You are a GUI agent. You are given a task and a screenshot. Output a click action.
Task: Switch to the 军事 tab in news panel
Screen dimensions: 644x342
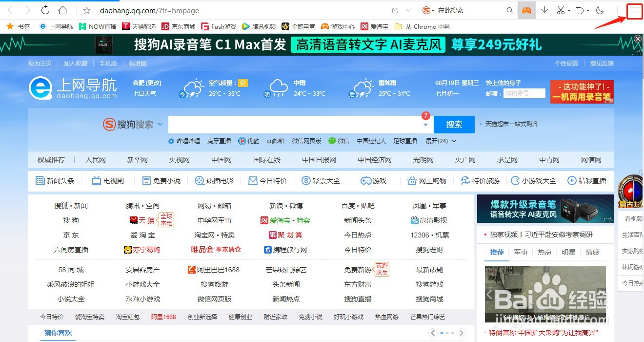(521, 252)
